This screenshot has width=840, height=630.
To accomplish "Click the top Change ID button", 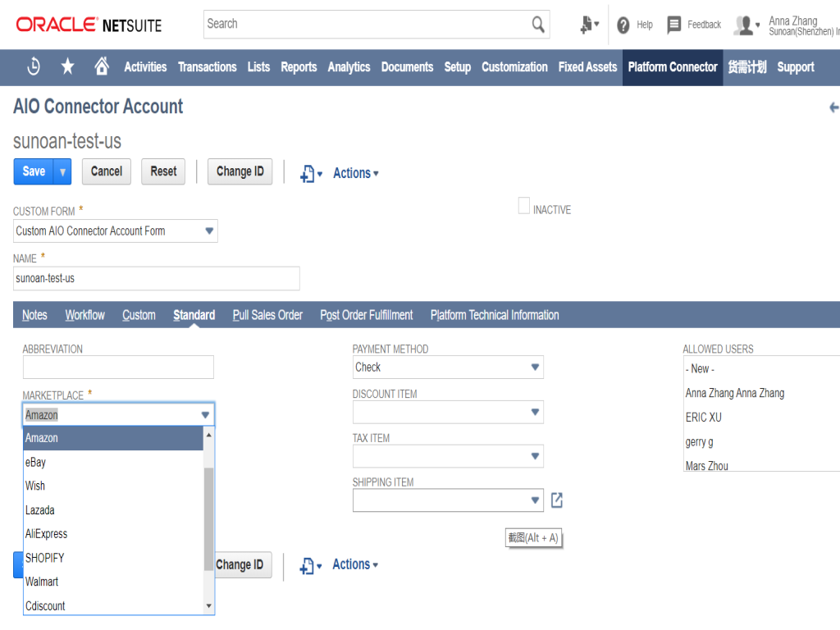I will click(240, 171).
